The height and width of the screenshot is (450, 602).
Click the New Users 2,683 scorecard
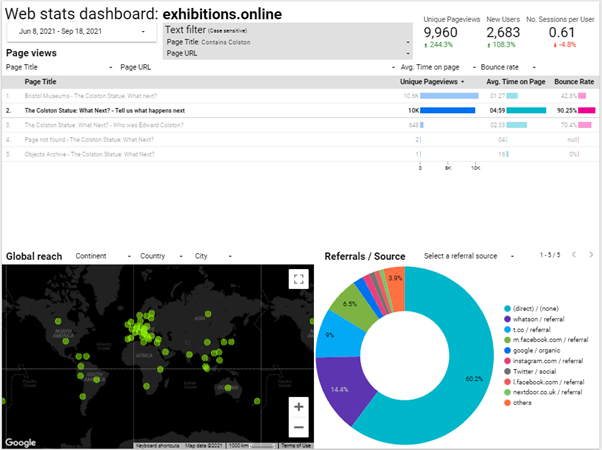(x=503, y=32)
